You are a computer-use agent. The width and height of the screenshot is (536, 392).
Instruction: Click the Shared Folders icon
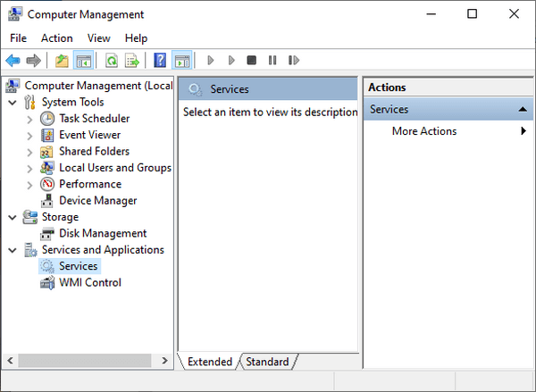tap(46, 152)
